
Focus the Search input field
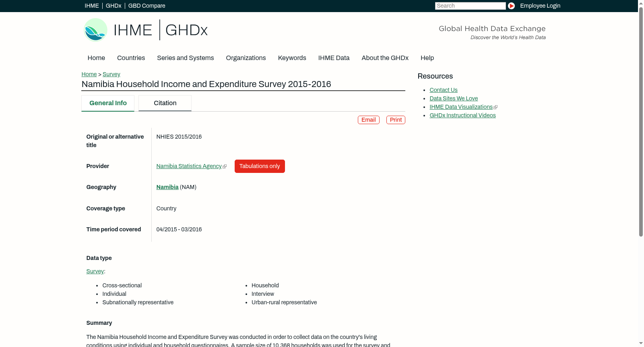coord(470,6)
